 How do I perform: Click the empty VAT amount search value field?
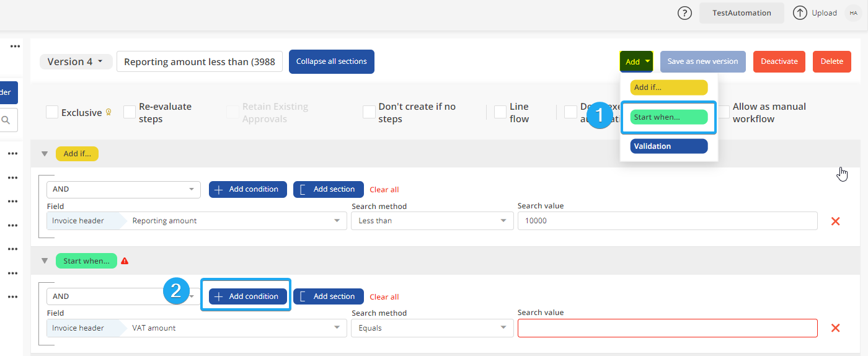667,328
